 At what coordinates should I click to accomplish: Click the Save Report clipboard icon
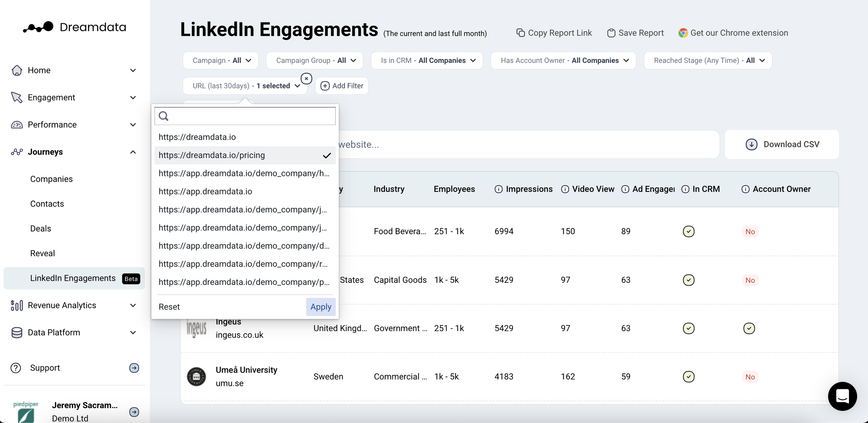click(611, 33)
